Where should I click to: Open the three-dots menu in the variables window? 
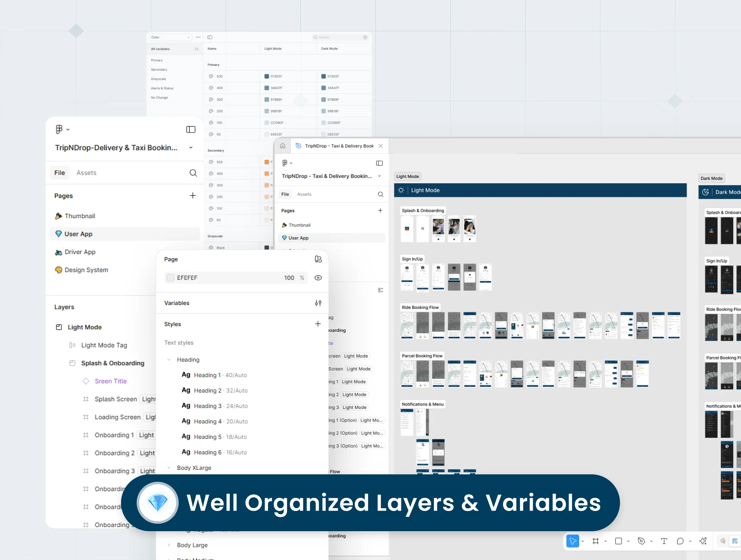click(x=198, y=37)
